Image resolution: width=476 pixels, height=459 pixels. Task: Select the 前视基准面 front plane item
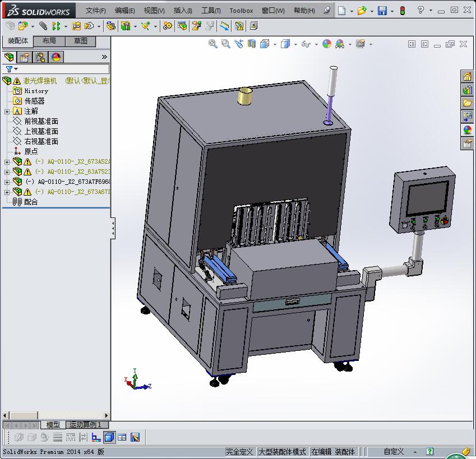pyautogui.click(x=41, y=122)
